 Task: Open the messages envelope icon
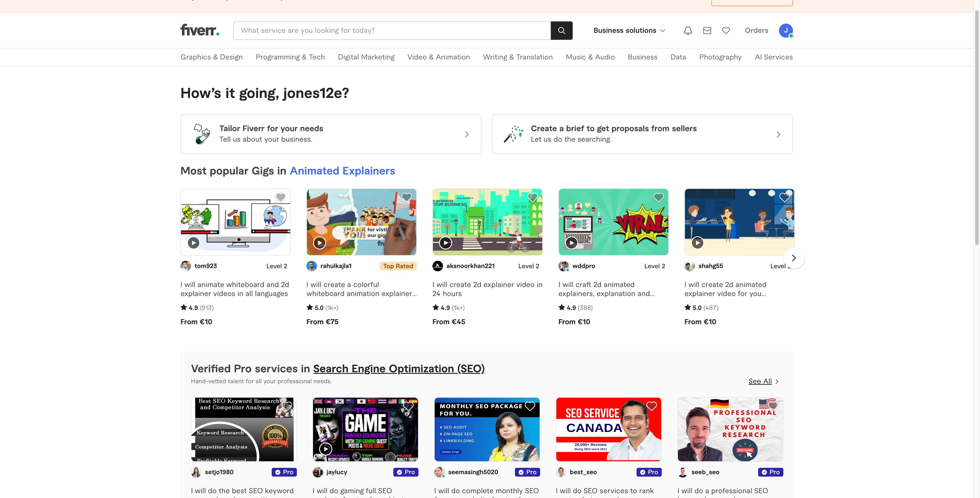pos(707,30)
